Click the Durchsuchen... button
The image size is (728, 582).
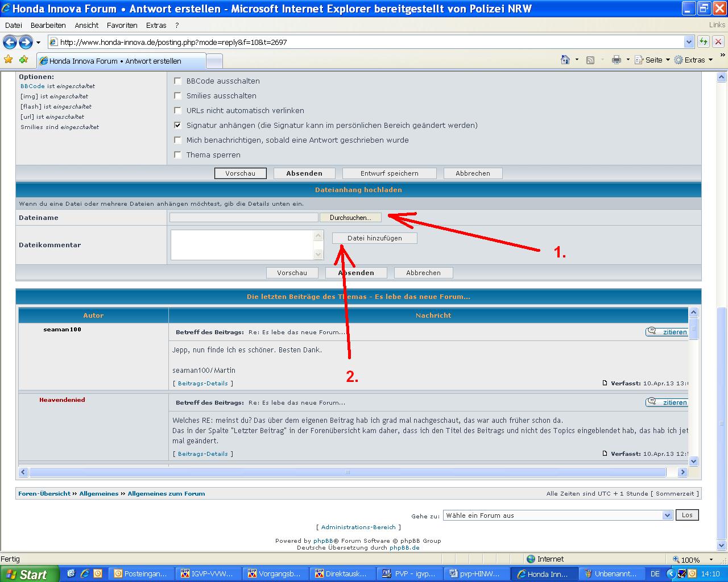(350, 218)
